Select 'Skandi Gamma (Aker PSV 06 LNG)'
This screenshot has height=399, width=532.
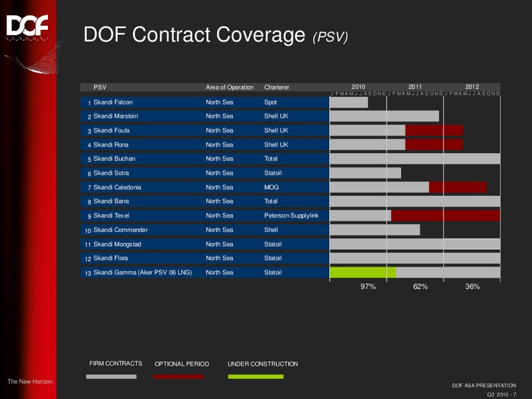pos(142,273)
